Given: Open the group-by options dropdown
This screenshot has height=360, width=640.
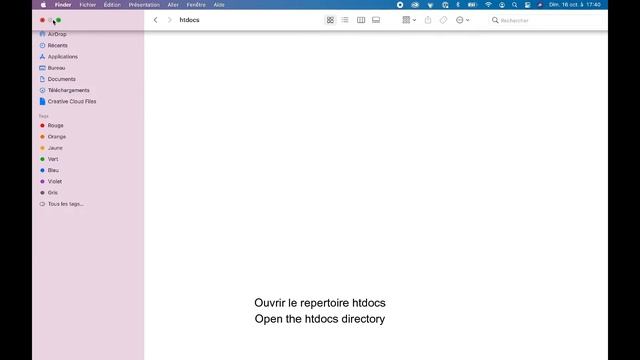Looking at the screenshot, I should pos(409,20).
